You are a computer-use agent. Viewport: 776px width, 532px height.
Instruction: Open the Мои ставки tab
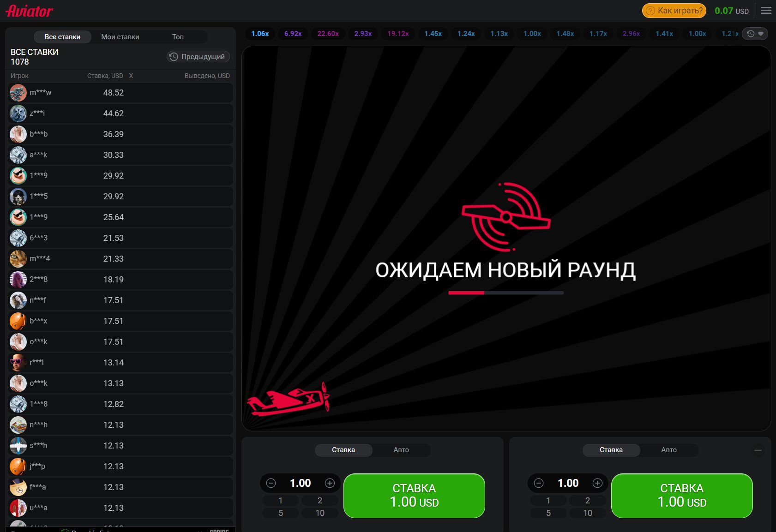120,37
